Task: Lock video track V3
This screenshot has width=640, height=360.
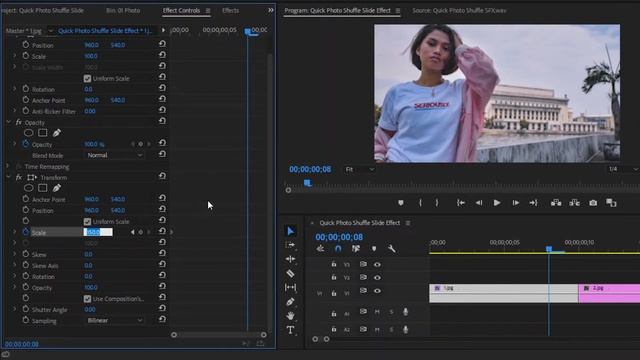Action: pyautogui.click(x=334, y=264)
